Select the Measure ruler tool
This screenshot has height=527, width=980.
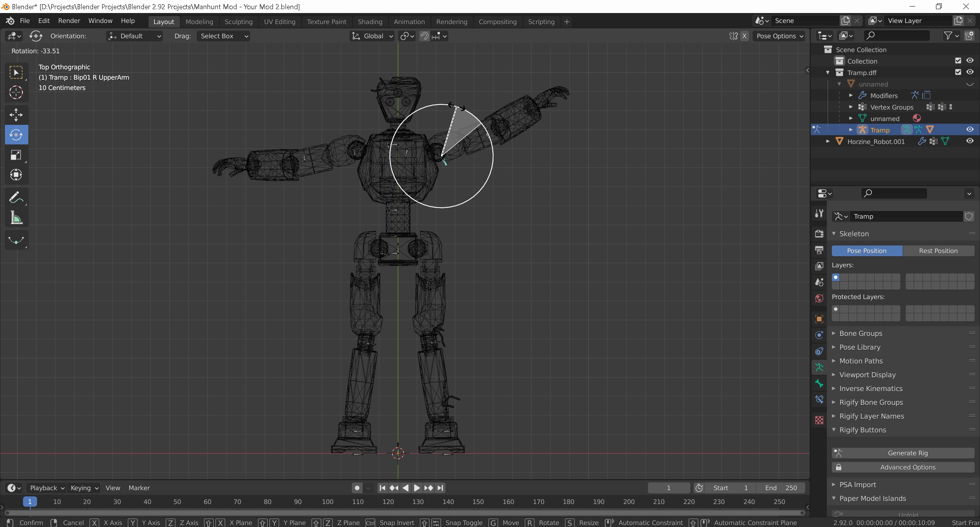[16, 218]
